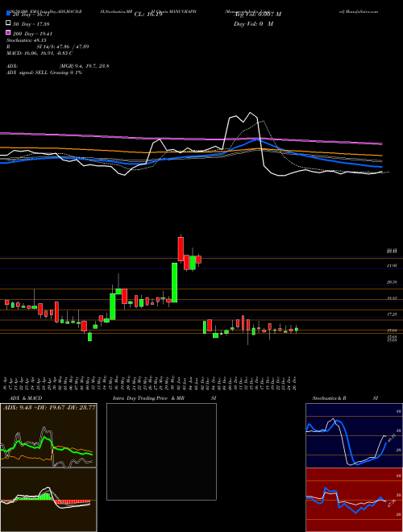Click the 'MACD: 16.06, 16.91, -0.85 C' line
Viewport: 403px width, 532px height.
click(39, 53)
